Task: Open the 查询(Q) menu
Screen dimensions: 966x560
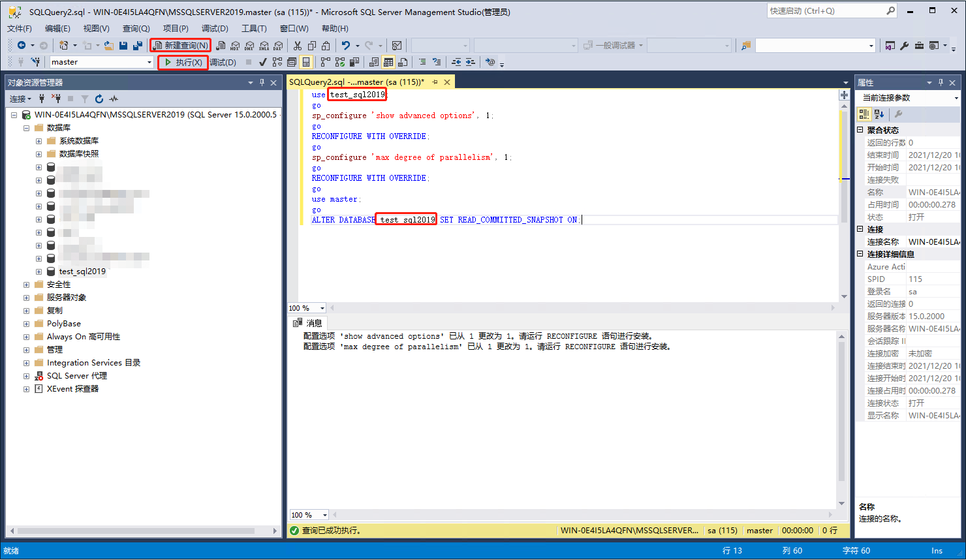Action: coord(135,28)
